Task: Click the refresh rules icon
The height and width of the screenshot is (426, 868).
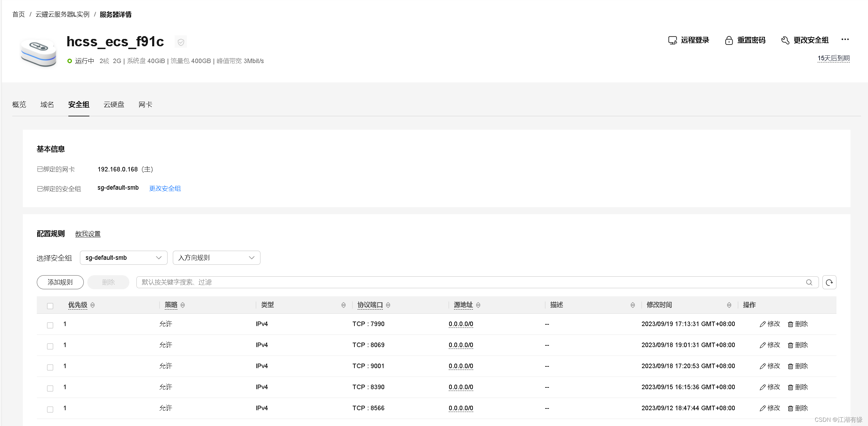Action: [x=829, y=282]
